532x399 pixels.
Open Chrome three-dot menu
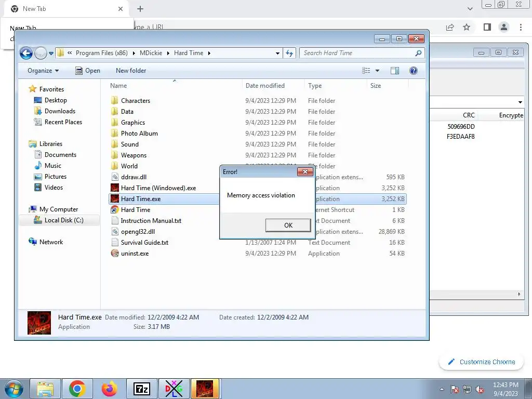[521, 27]
